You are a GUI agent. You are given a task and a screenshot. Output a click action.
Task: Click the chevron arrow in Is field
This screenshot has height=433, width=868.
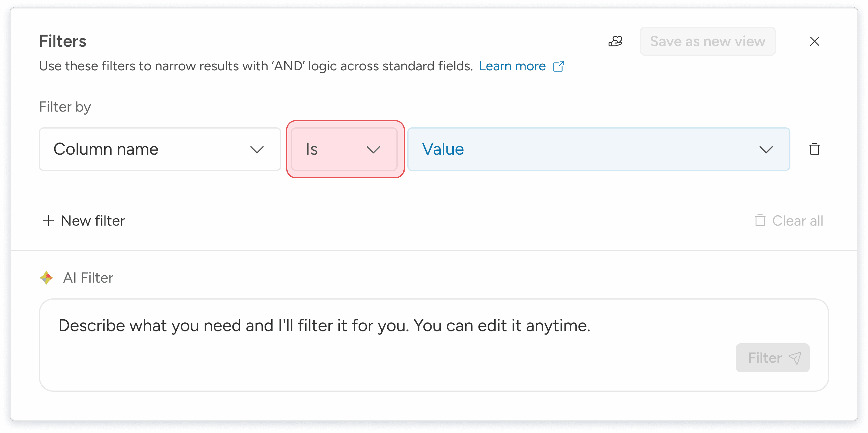click(x=373, y=149)
